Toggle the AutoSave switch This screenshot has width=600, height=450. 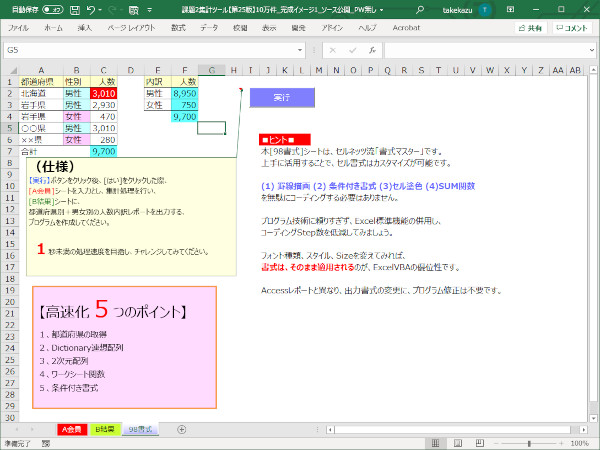coord(52,10)
